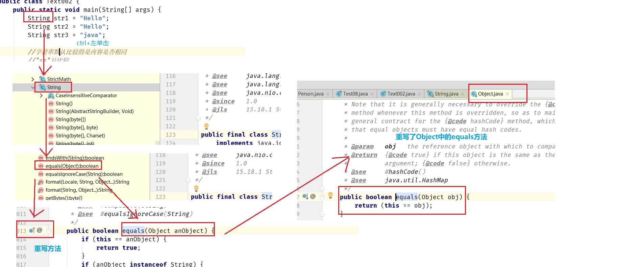Expand the CaseInsensitiveComparator node

(41, 96)
